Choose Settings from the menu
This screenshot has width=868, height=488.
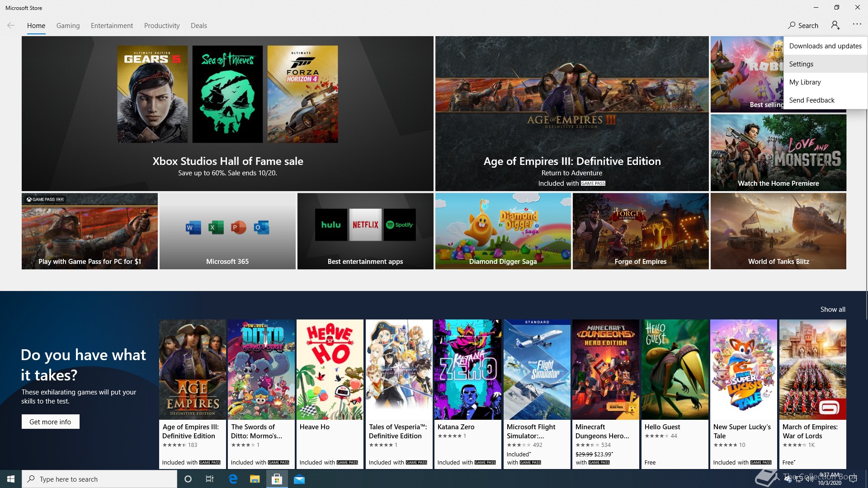click(826, 64)
